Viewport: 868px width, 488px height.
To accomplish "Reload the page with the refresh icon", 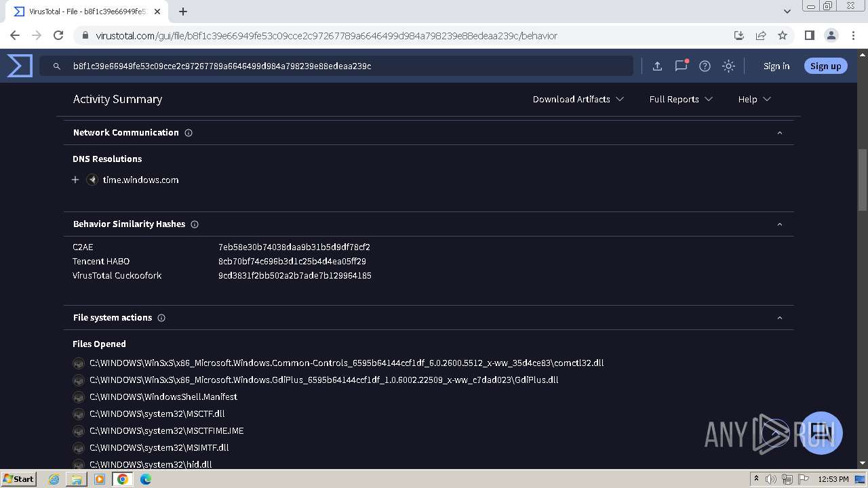I will click(x=58, y=35).
